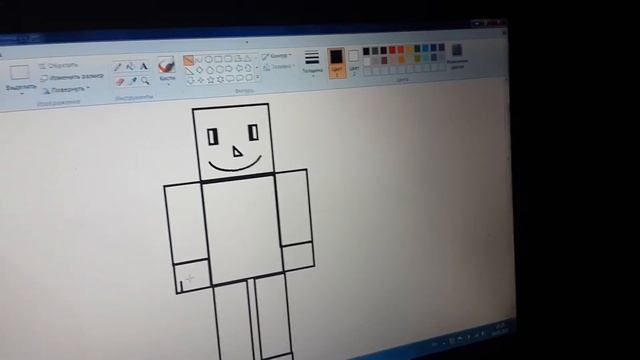Choose the Five-point star shape
This screenshot has width=640, height=360.
click(211, 80)
